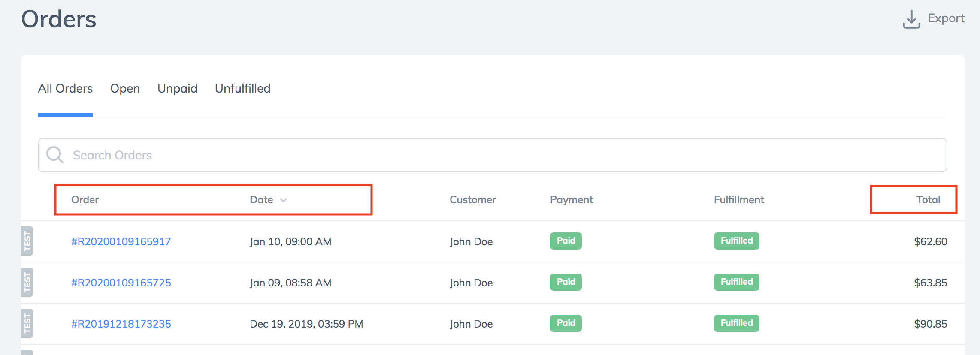Focus the Search Orders field
The image size is (980, 355).
(492, 155)
